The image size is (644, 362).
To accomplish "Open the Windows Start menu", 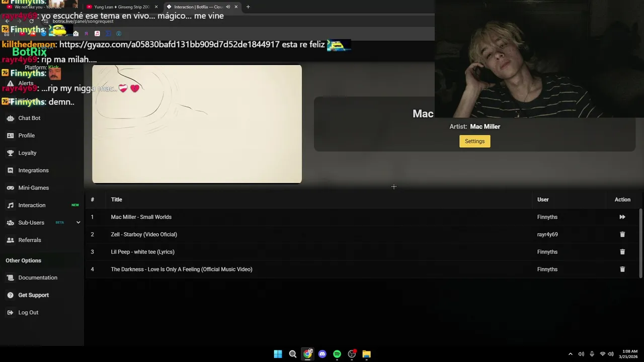I will 278,354.
